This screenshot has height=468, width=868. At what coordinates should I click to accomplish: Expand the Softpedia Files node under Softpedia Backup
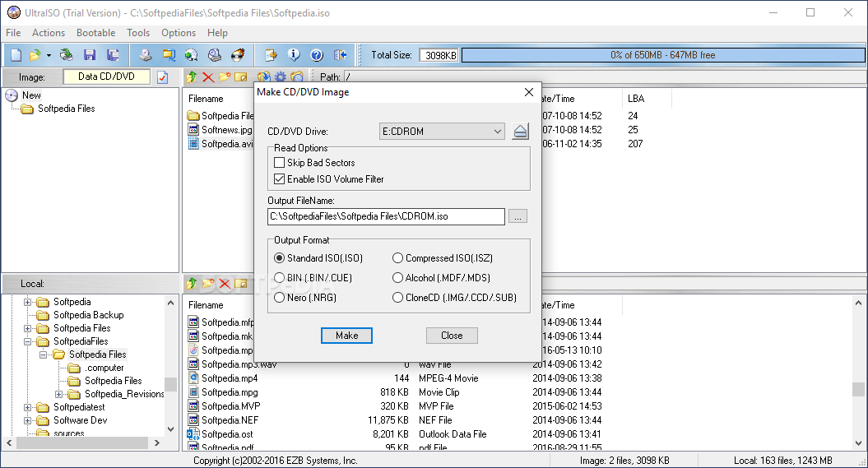[27, 329]
